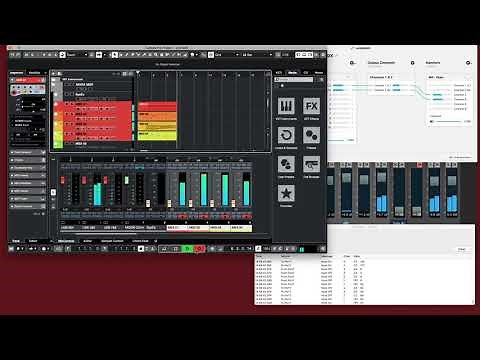This screenshot has width=480, height=360.
Task: Click the Stop transport button
Action: point(175,249)
